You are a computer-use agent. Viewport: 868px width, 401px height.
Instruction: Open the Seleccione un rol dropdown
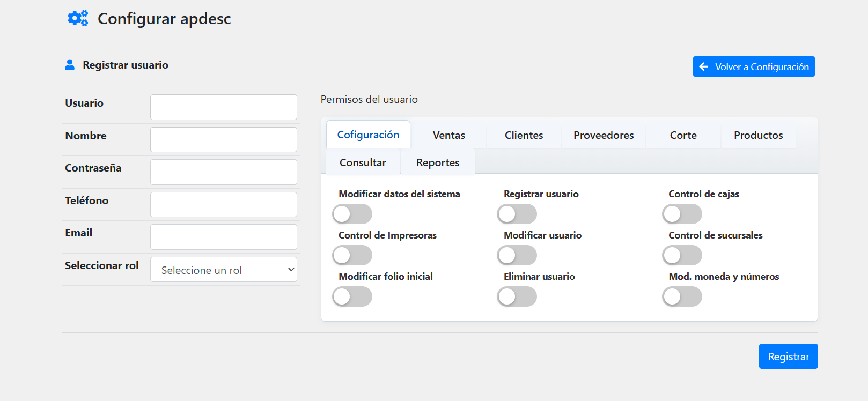(224, 270)
